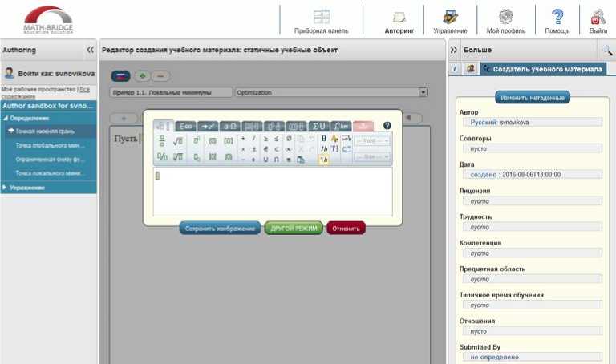This screenshot has height=364, width=616.
Task: Insert the infinity symbol
Action: pos(289,149)
